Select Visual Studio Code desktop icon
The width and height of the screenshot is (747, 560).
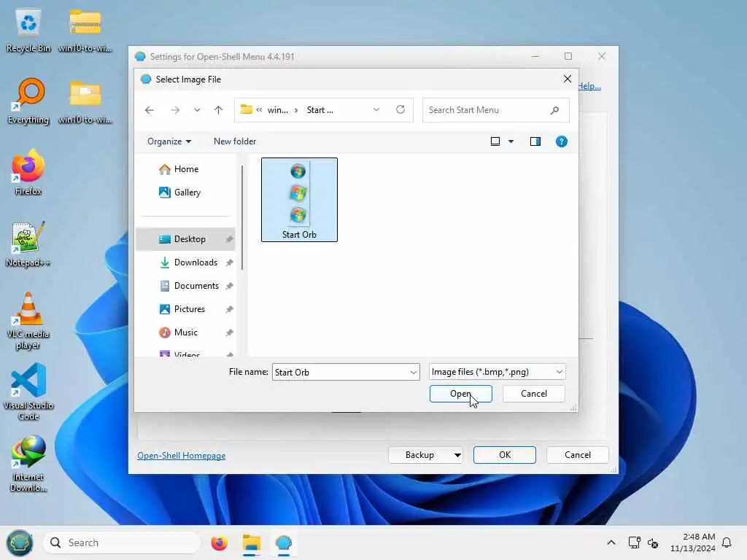(x=28, y=392)
